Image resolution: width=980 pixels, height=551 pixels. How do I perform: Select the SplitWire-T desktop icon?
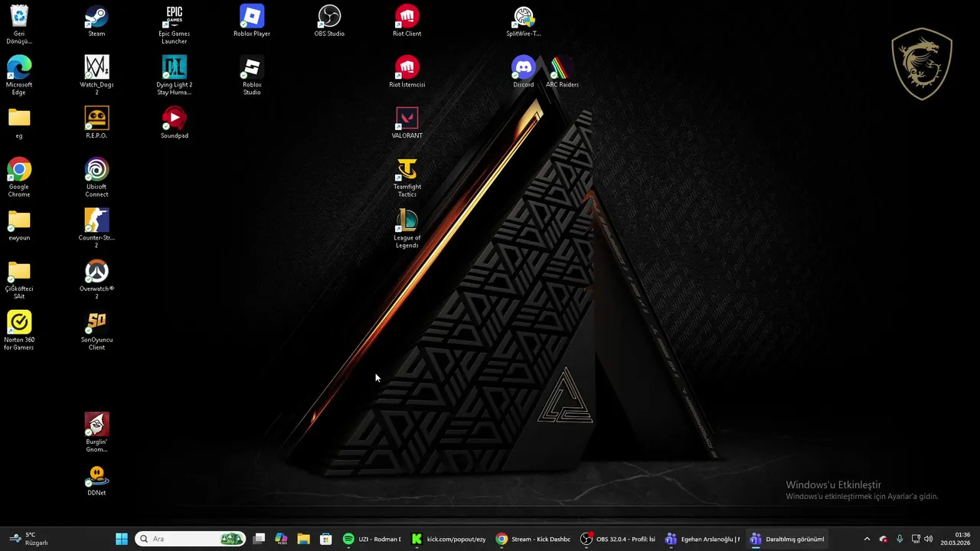pos(524,21)
